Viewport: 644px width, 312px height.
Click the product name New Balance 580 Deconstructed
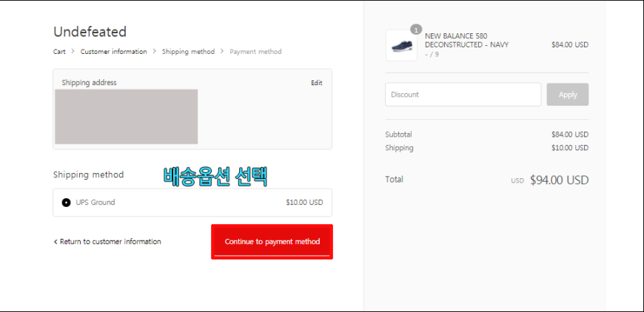tap(466, 40)
